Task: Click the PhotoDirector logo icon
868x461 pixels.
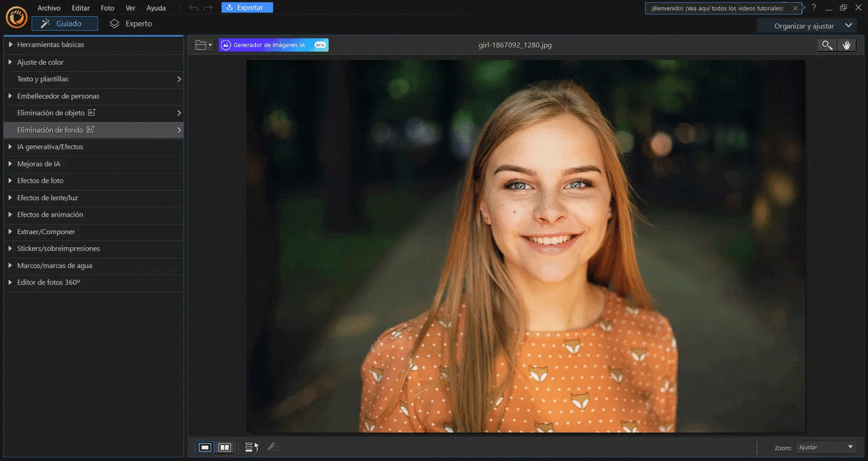Action: pyautogui.click(x=17, y=18)
